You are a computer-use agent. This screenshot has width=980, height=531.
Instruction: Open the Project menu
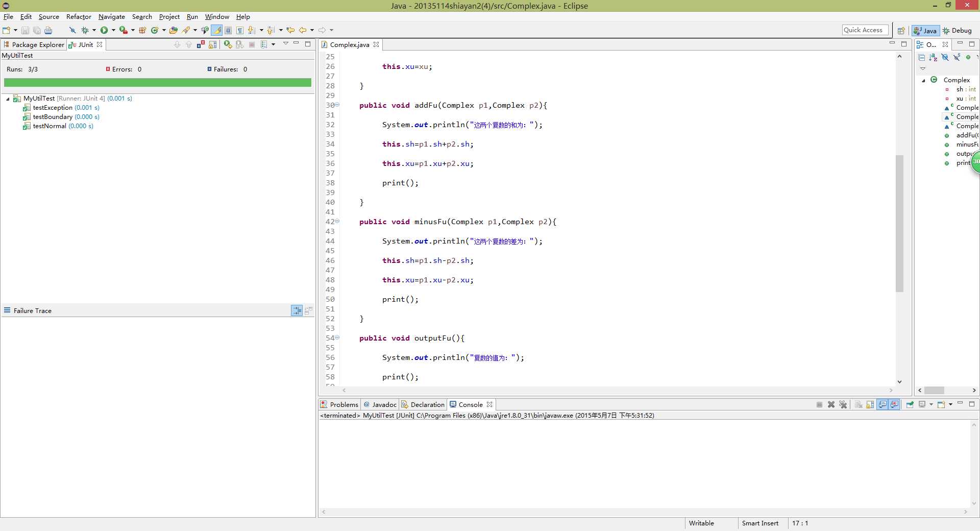coord(169,16)
